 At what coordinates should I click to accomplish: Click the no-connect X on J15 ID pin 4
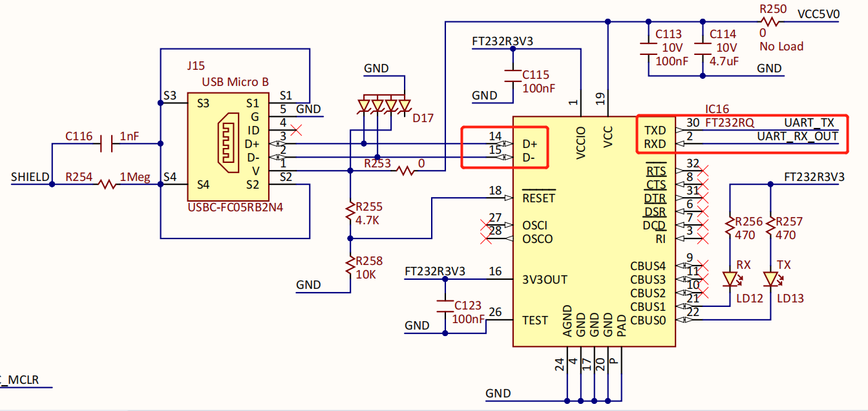[x=297, y=130]
